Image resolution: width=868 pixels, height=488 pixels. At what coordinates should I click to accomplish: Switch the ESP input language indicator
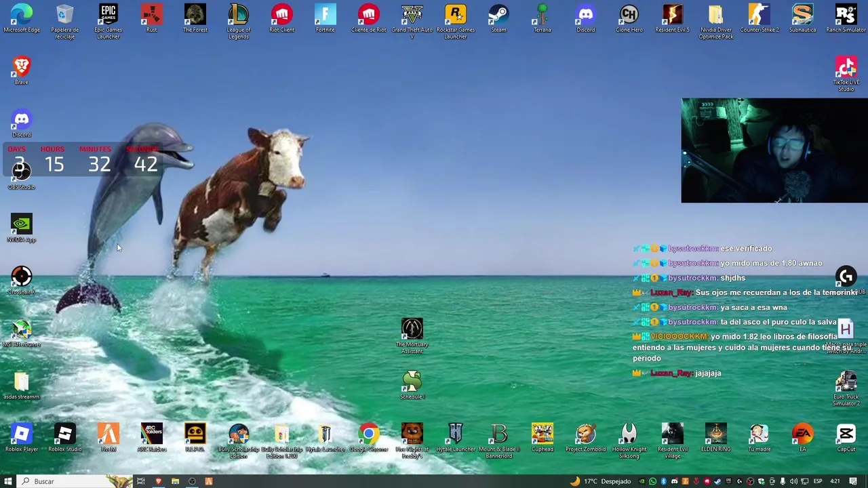coord(818,481)
